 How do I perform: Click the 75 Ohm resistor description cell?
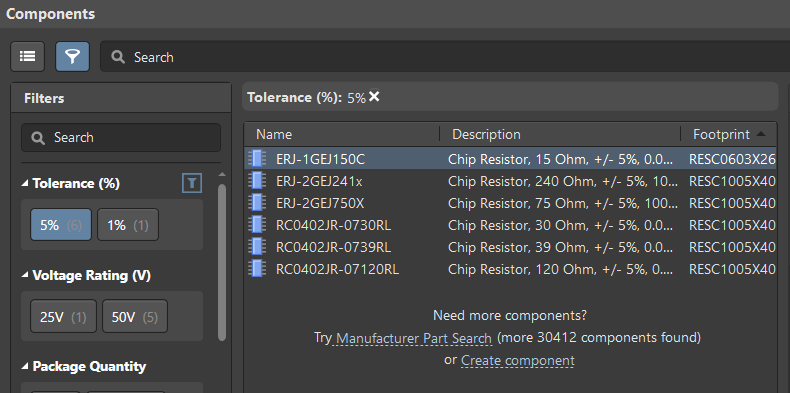click(x=563, y=203)
